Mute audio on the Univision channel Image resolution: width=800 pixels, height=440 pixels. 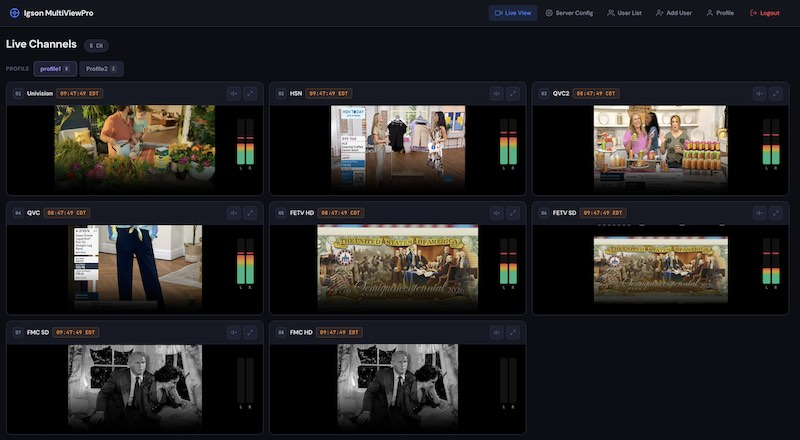(x=234, y=93)
